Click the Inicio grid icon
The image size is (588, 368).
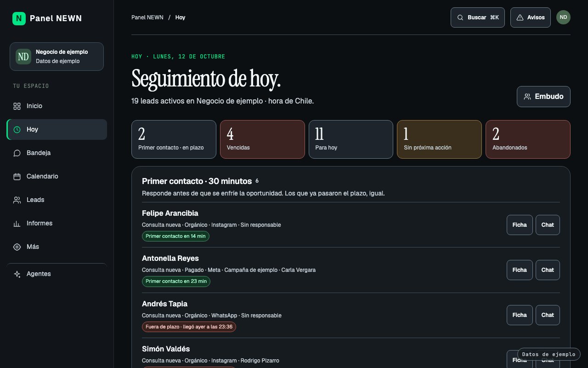click(x=17, y=106)
